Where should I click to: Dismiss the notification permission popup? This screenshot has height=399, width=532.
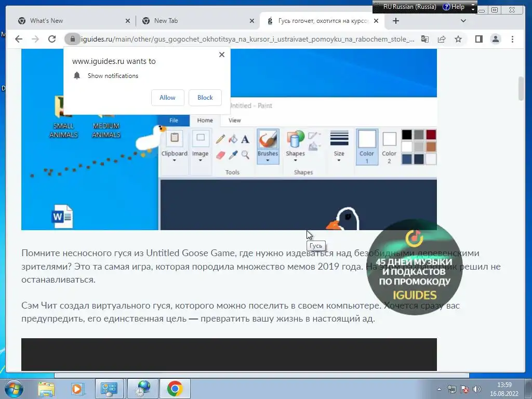222,54
